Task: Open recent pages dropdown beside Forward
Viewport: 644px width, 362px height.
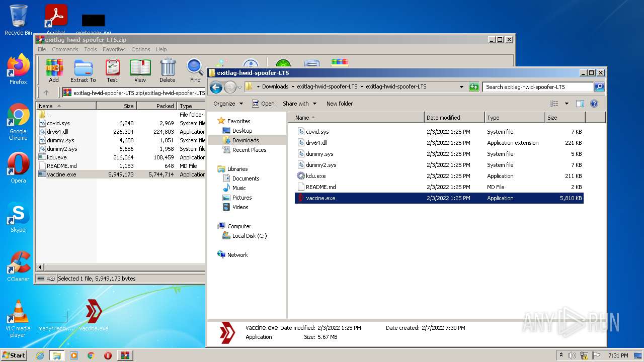Action: click(240, 87)
